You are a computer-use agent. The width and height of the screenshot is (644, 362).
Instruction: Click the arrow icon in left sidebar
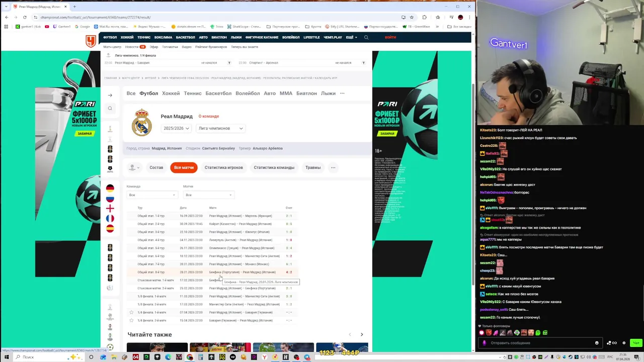coord(110,95)
